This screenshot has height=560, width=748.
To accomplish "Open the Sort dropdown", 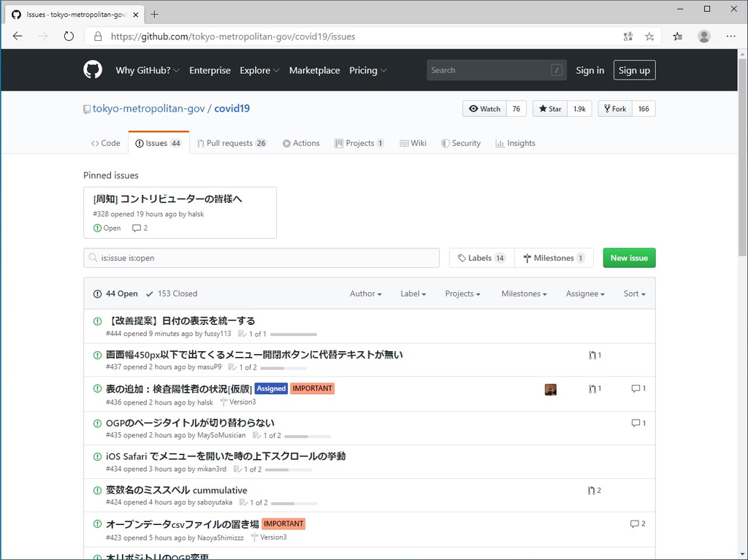I will pos(633,293).
